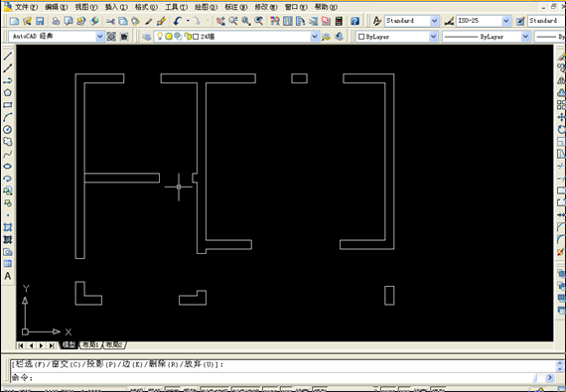Open Layer Properties Manager icon
Viewport: 566px width, 392px height.
pos(147,37)
